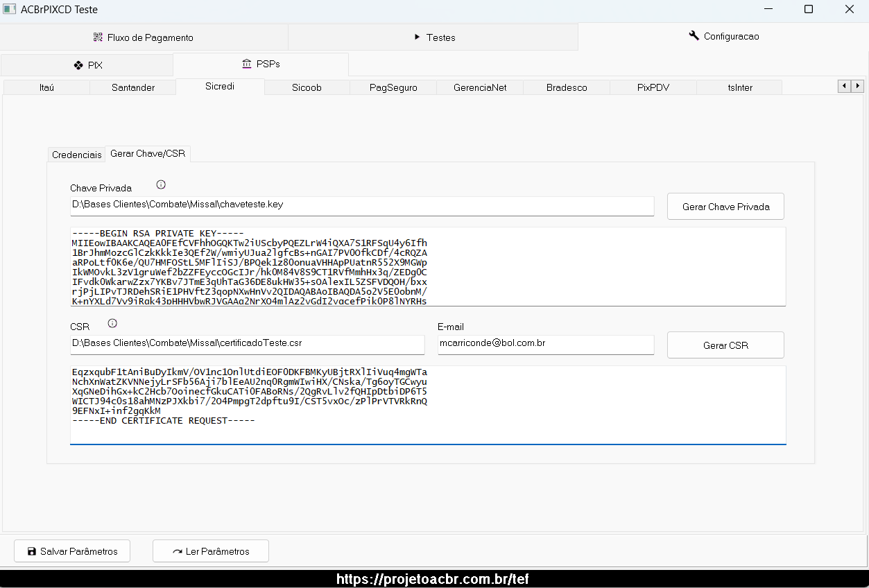Click the Gerar CSR button
Viewport: 869px width, 588px height.
click(725, 345)
